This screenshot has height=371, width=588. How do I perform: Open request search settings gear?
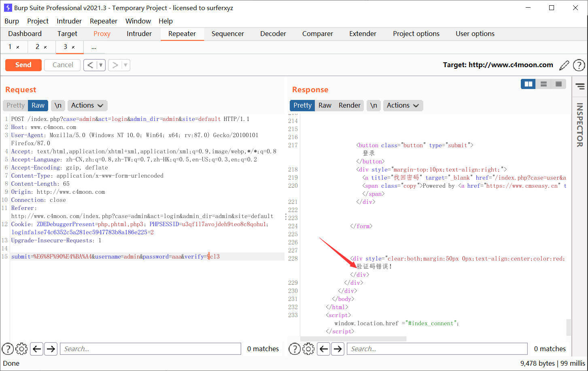pyautogui.click(x=21, y=349)
